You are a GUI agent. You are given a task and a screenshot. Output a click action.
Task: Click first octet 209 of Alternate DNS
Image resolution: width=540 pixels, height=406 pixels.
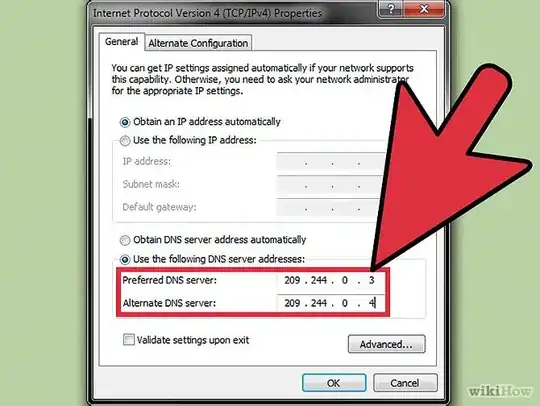292,303
